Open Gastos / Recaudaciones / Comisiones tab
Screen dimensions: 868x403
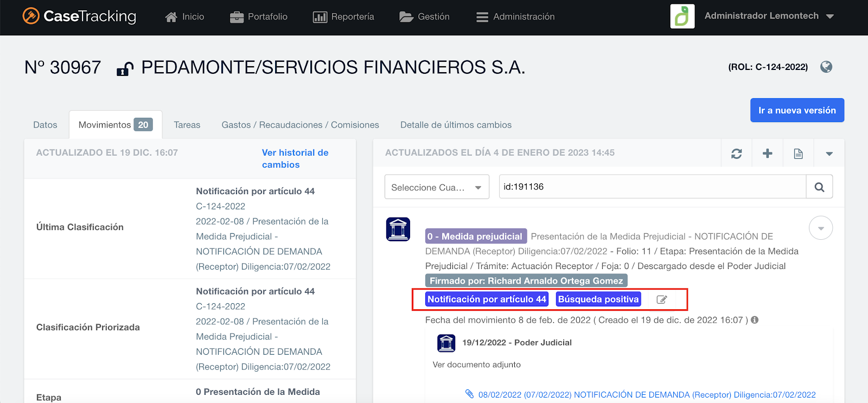pyautogui.click(x=300, y=125)
